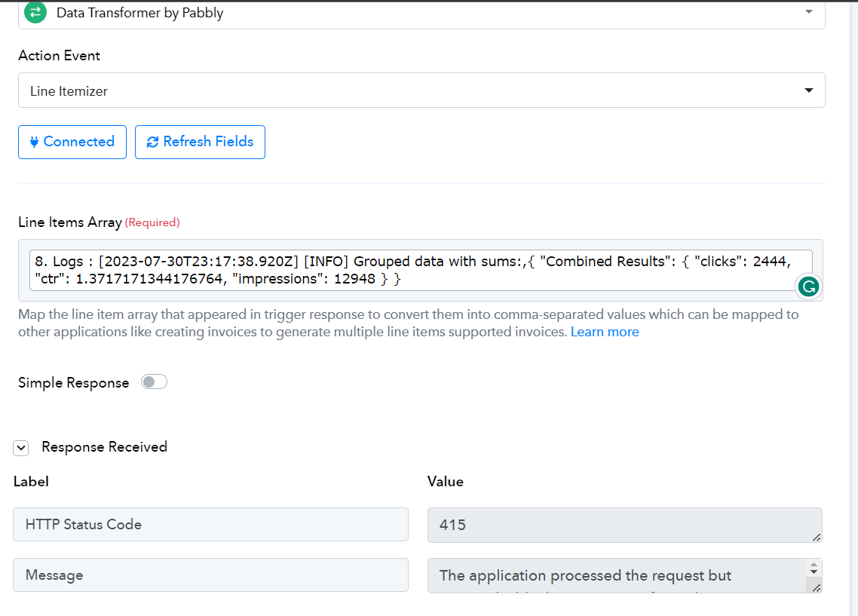Open the Learn more link

click(605, 332)
